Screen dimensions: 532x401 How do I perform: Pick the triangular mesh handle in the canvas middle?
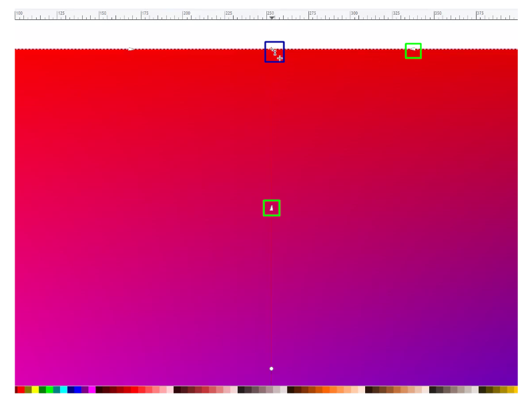pyautogui.click(x=272, y=208)
